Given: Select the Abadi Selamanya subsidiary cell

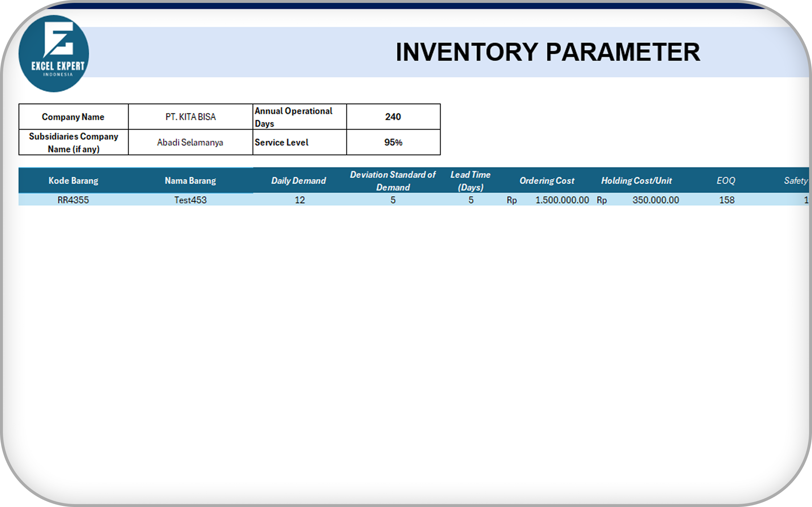Looking at the screenshot, I should [x=190, y=142].
